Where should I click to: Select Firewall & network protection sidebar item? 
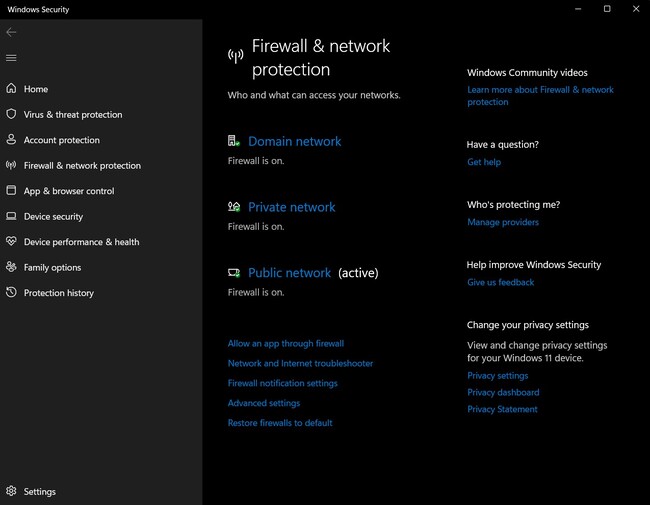pos(82,165)
